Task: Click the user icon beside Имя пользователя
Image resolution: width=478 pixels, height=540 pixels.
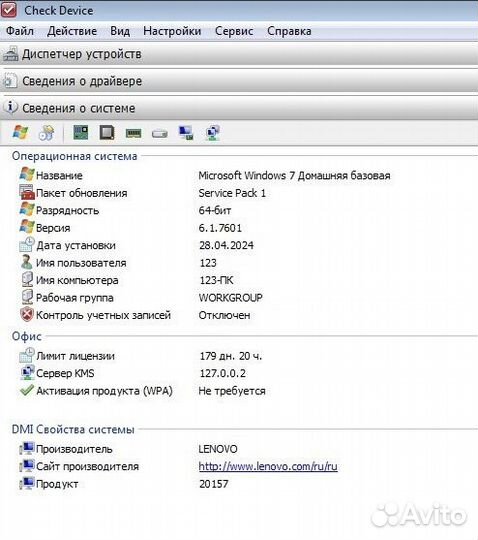Action: [x=27, y=262]
